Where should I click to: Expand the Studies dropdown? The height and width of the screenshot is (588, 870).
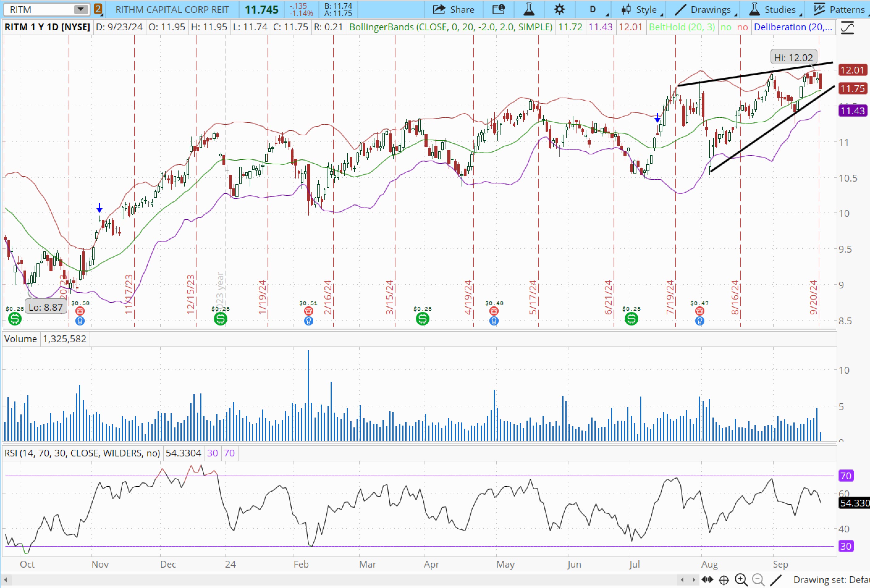(x=775, y=9)
